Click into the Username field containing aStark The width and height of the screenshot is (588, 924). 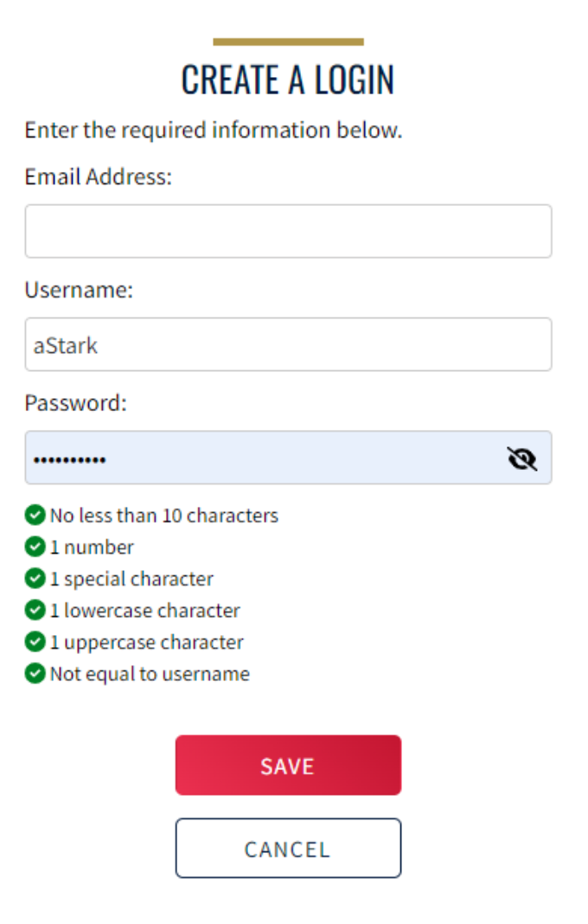coord(288,344)
